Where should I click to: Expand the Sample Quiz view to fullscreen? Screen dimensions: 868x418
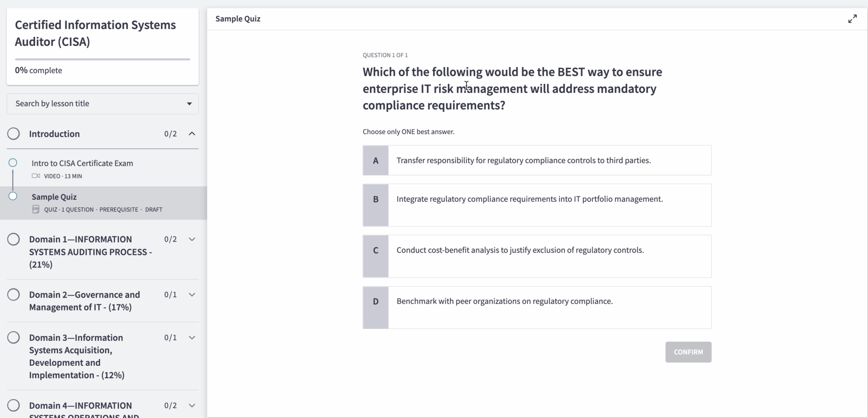(852, 19)
